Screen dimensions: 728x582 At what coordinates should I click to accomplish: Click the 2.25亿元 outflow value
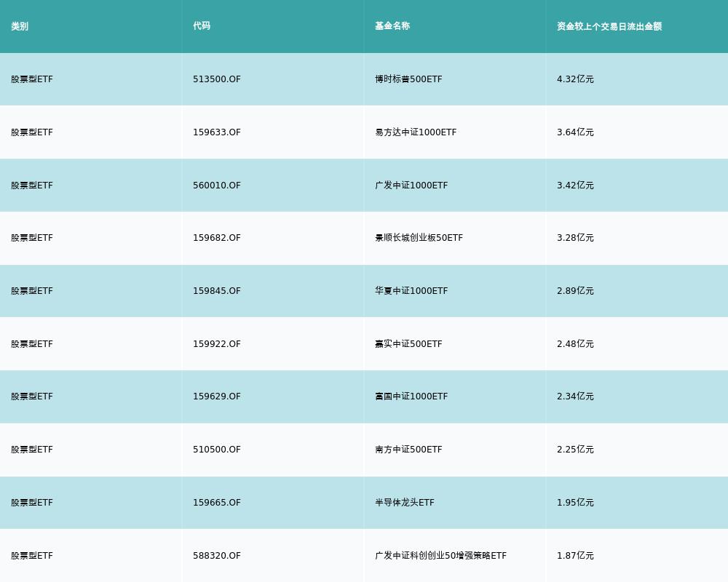(x=575, y=450)
